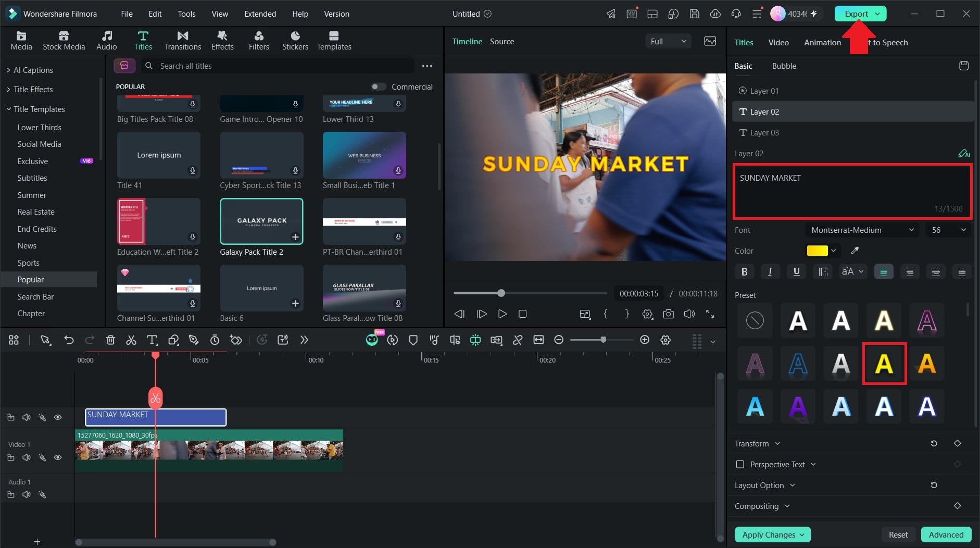Click the Delete trash icon in timeline toolbar
Viewport: 980px width, 548px height.
pos(110,340)
